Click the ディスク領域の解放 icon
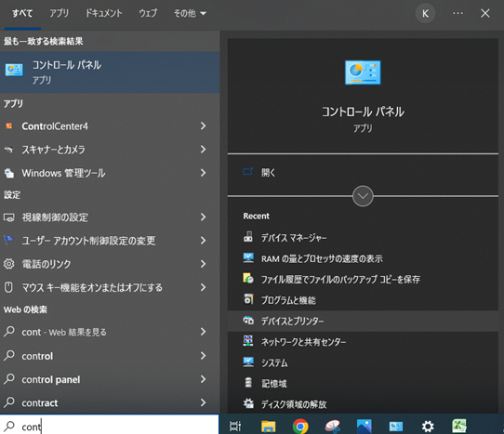 point(248,403)
